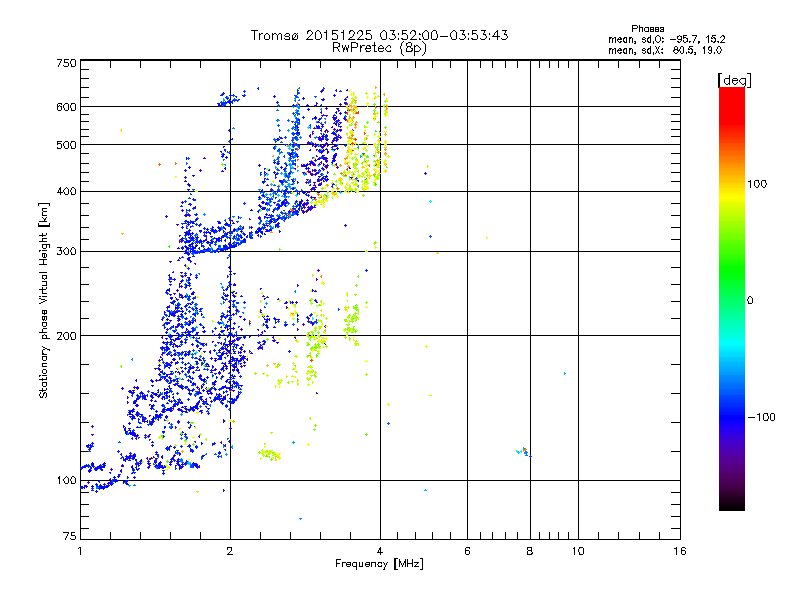Click the x-axis label '1'
This screenshot has height=600, width=800.
click(x=80, y=551)
